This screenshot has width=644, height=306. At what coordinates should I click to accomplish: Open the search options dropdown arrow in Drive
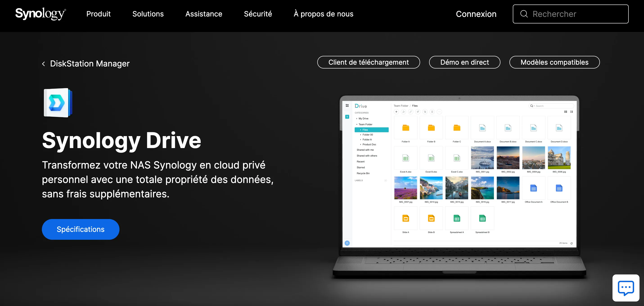tap(534, 106)
